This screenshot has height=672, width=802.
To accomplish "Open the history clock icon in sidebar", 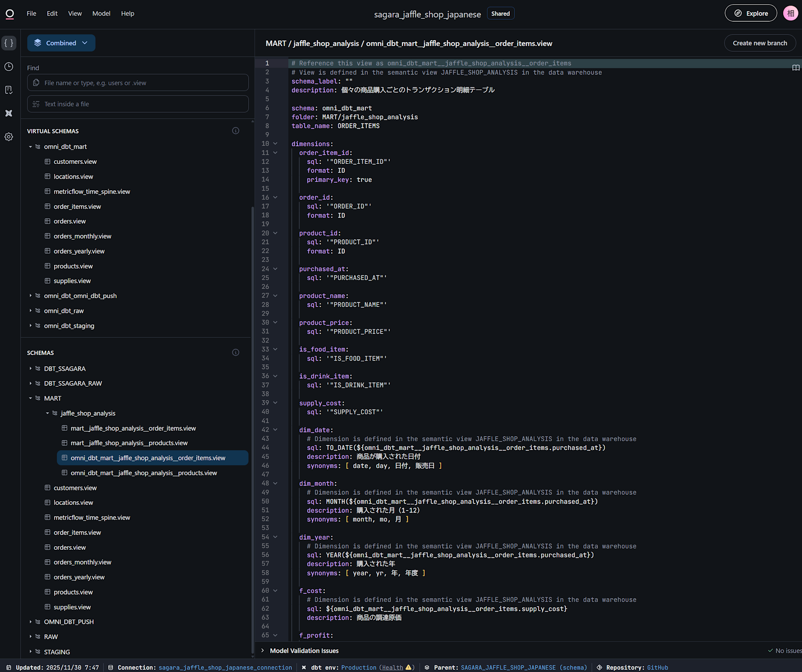I will 9,67.
